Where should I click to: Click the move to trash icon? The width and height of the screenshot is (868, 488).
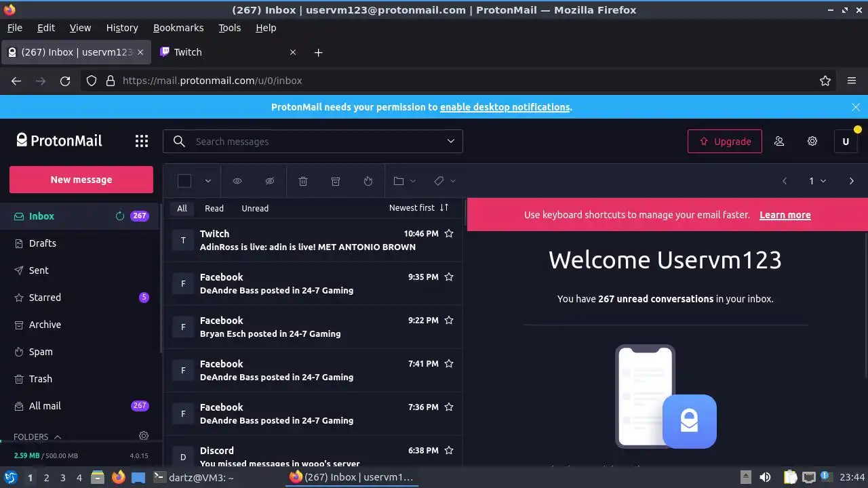tap(303, 181)
